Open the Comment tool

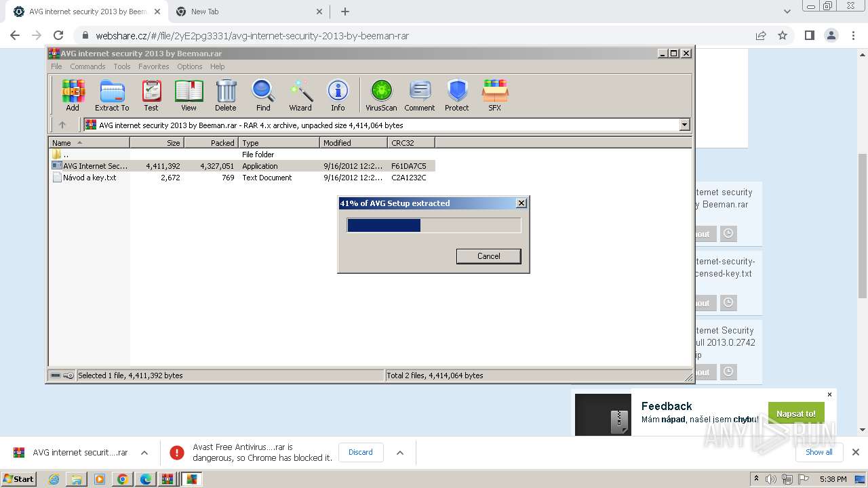point(420,95)
